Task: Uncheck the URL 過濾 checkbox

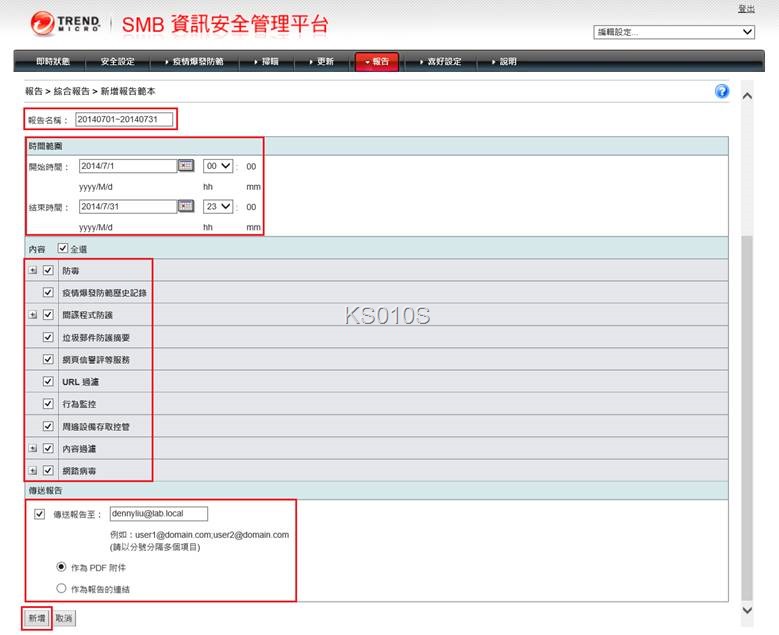Action: [48, 381]
